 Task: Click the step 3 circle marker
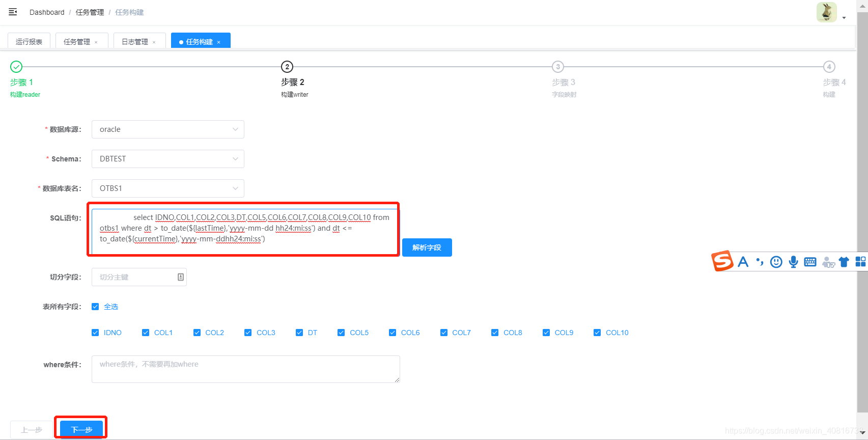pos(558,67)
